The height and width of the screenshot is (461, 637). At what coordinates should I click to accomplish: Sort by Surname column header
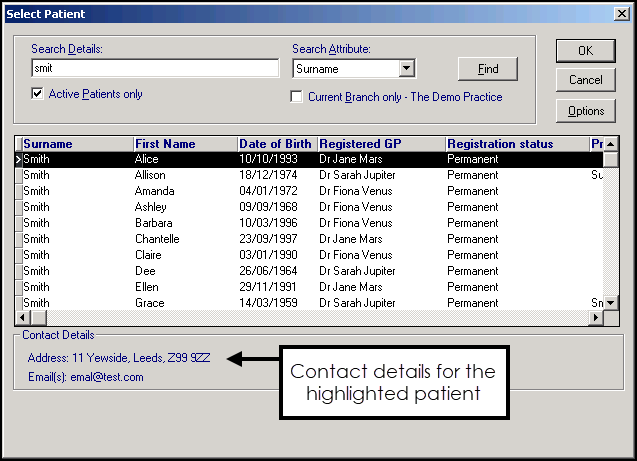pos(76,144)
